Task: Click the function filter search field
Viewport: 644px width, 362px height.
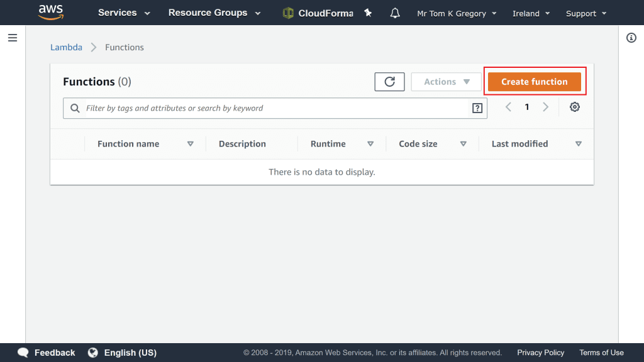Action: (x=277, y=108)
